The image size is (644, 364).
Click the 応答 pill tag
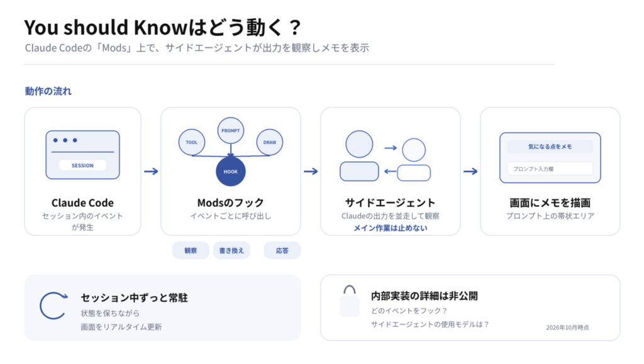(x=282, y=250)
